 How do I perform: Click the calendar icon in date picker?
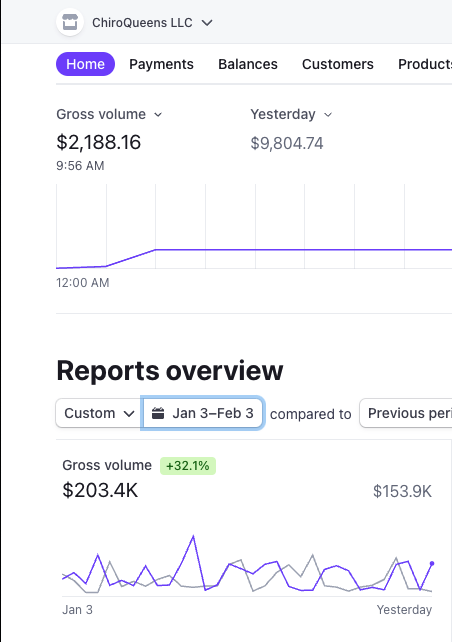pyautogui.click(x=158, y=413)
